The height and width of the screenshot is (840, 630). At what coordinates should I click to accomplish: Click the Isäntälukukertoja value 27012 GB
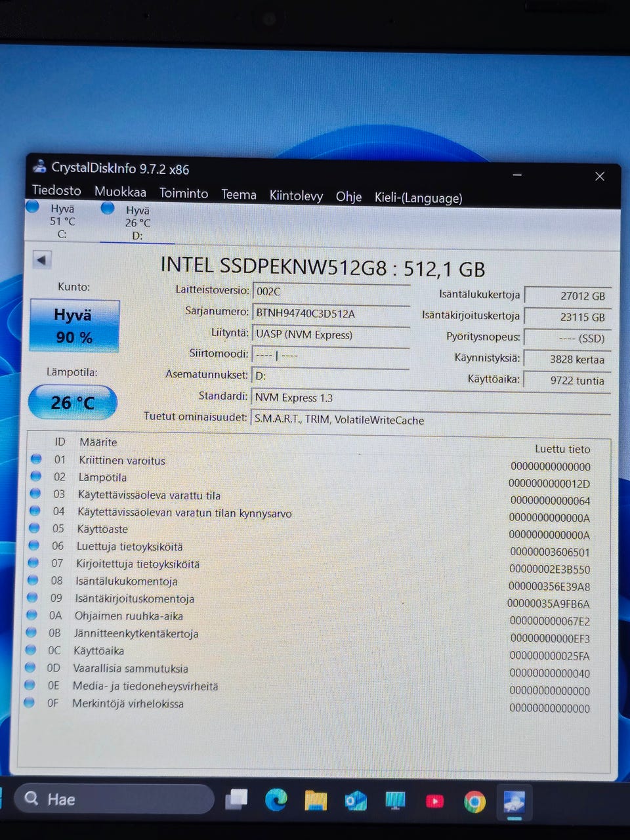pyautogui.click(x=568, y=296)
